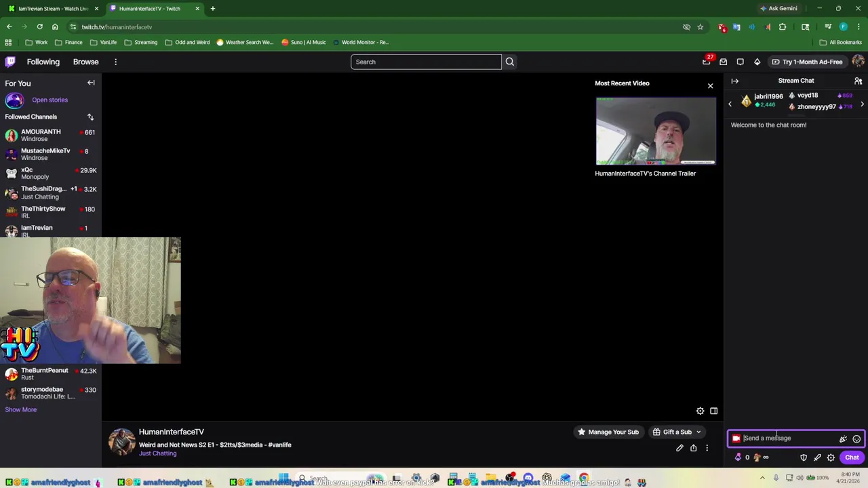868x488 pixels.
Task: Open the Finance bookmarks folder
Action: pyautogui.click(x=68, y=42)
